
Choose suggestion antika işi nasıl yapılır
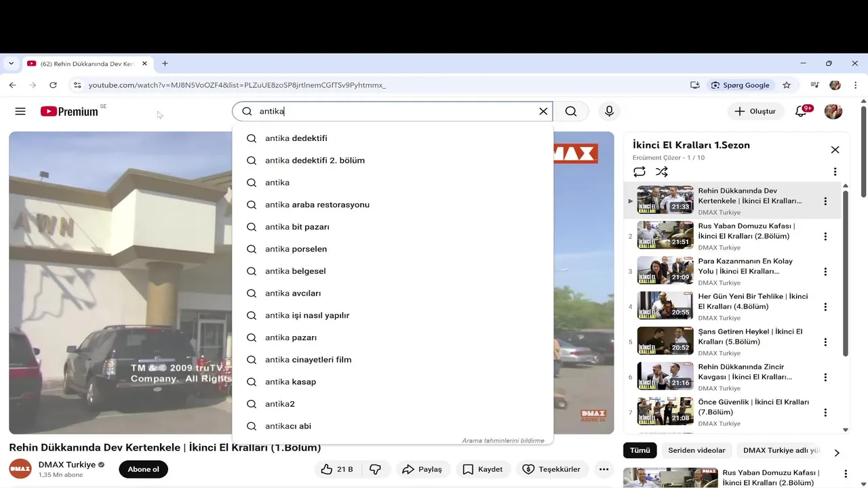coord(393,315)
